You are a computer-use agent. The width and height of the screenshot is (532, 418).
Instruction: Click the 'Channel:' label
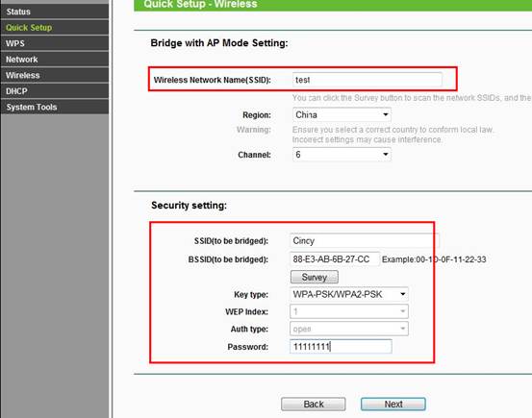[255, 155]
